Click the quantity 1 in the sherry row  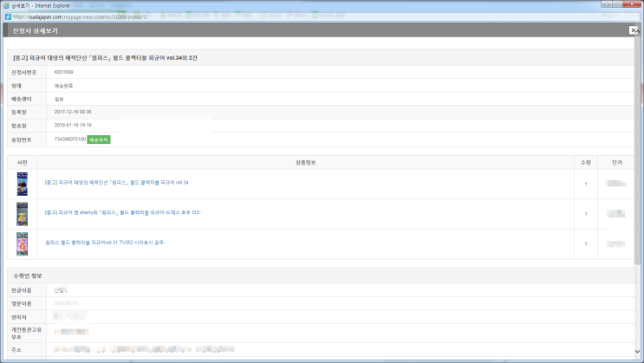(586, 214)
